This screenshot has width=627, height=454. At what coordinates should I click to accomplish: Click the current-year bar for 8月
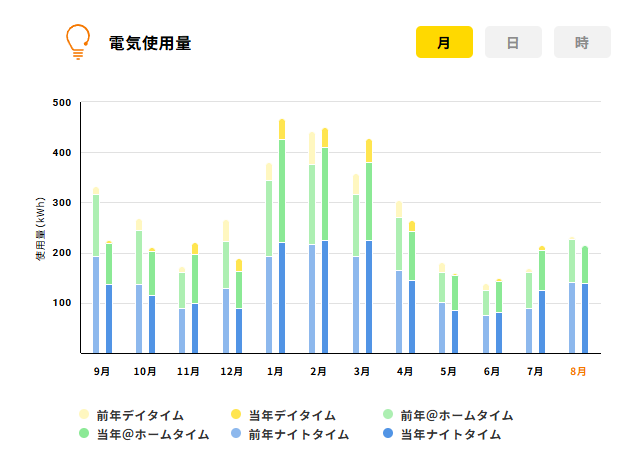pyautogui.click(x=585, y=300)
